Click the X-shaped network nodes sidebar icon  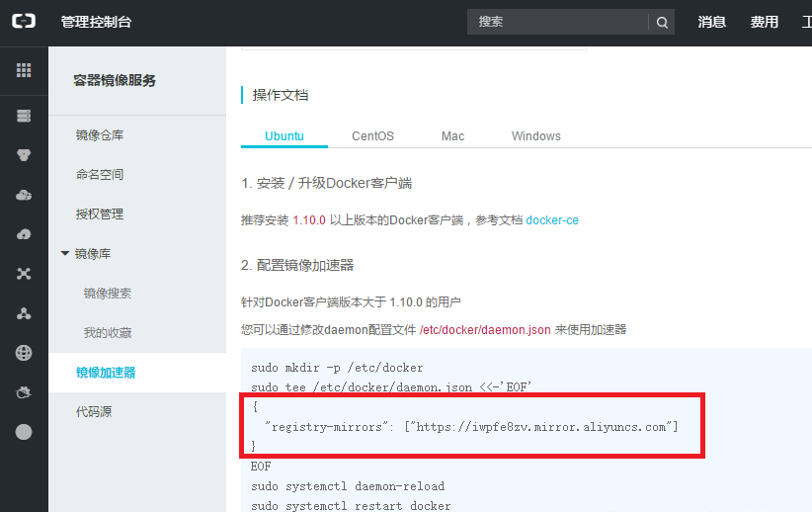tap(24, 274)
